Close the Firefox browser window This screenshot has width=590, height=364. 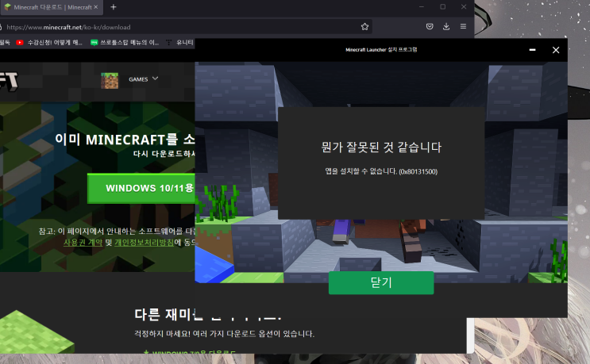click(464, 7)
